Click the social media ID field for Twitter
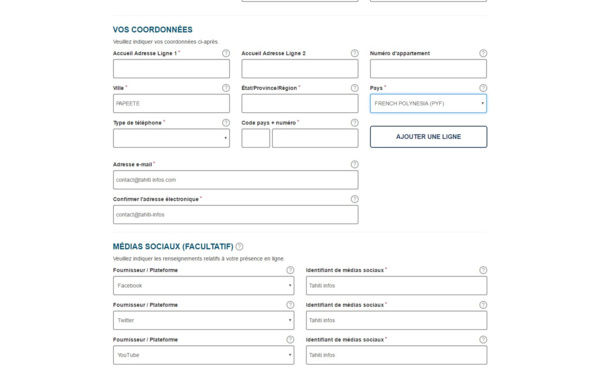The image size is (600, 372). [396, 320]
